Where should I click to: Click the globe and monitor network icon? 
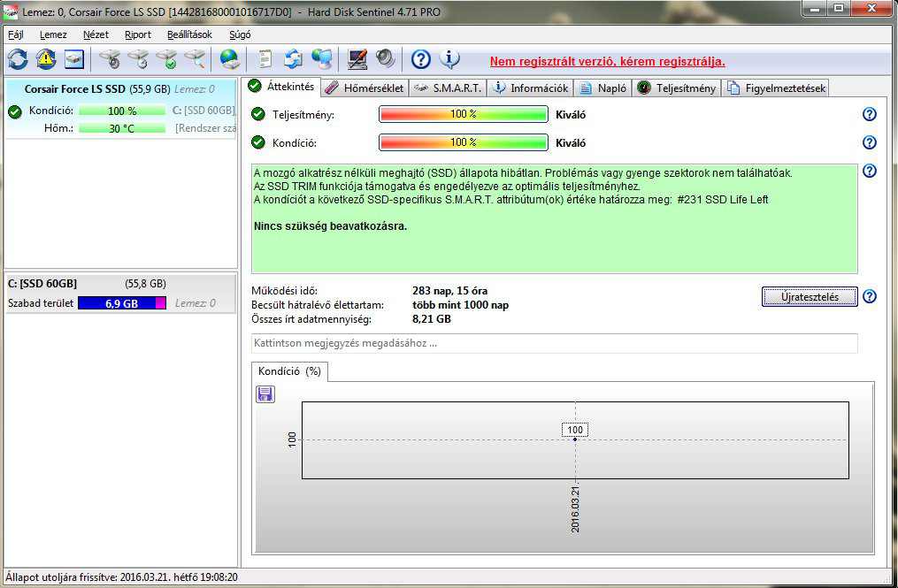coord(322,59)
